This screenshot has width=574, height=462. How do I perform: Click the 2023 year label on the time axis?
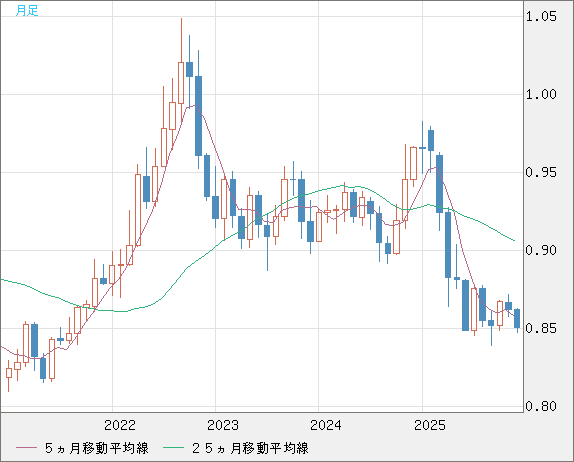[x=223, y=425]
